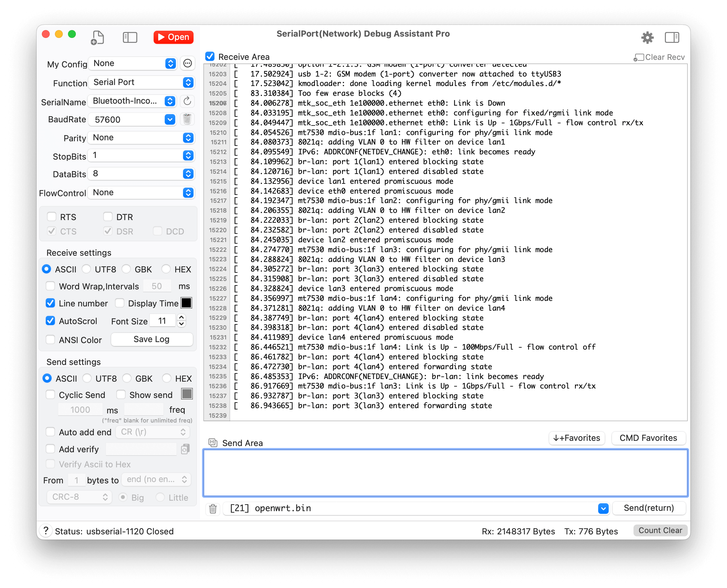The width and height of the screenshot is (727, 588).
Task: Turn off AutoScrol checkbox
Action: click(x=50, y=321)
